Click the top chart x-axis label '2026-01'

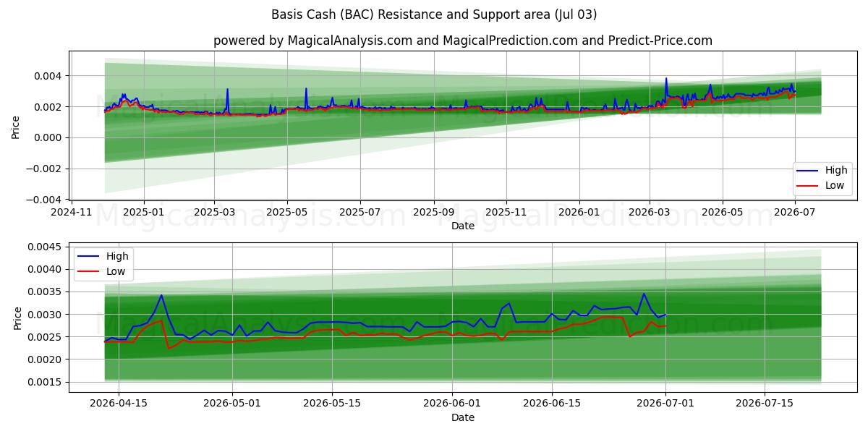point(579,212)
